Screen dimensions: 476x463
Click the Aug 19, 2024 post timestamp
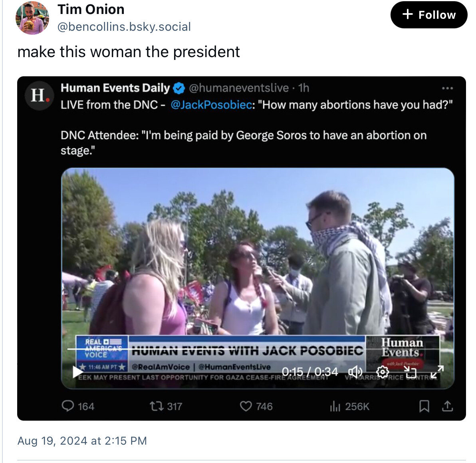click(82, 441)
